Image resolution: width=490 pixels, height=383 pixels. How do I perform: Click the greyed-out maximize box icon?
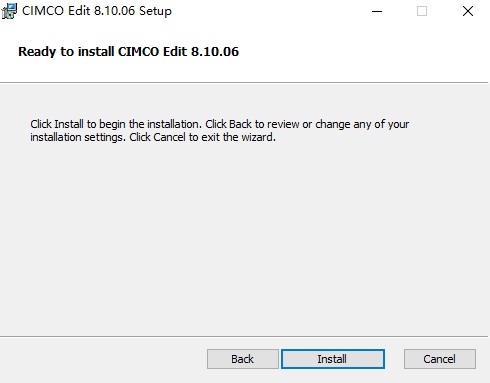click(x=422, y=11)
